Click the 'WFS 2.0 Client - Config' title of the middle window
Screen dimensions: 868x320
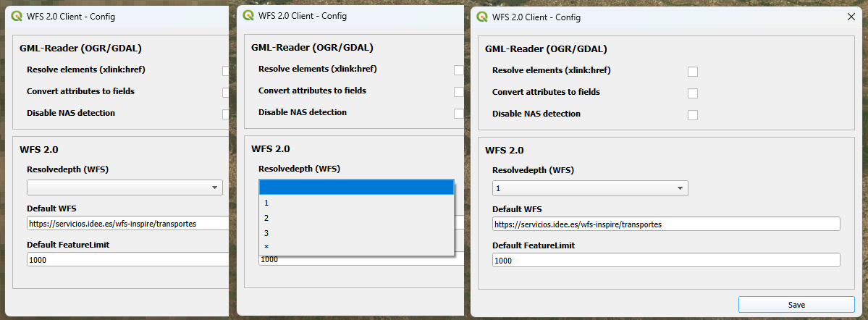point(303,15)
